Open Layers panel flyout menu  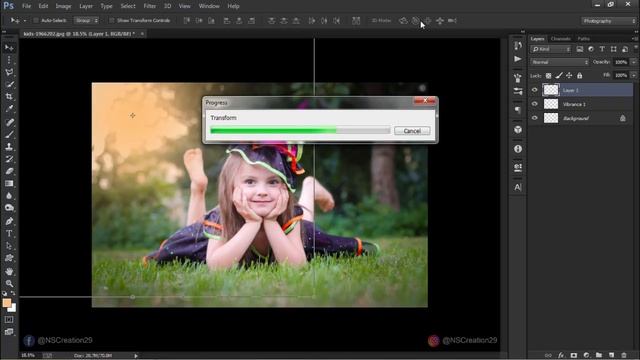(x=634, y=38)
